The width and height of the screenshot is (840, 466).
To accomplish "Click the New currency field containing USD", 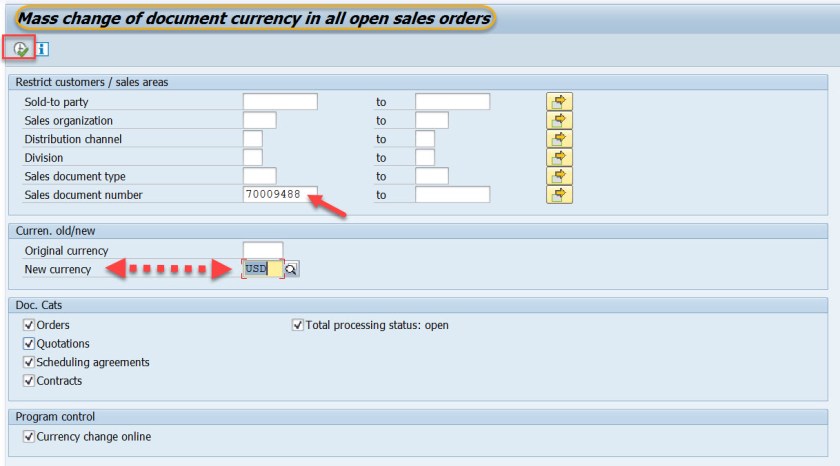I will pyautogui.click(x=263, y=269).
